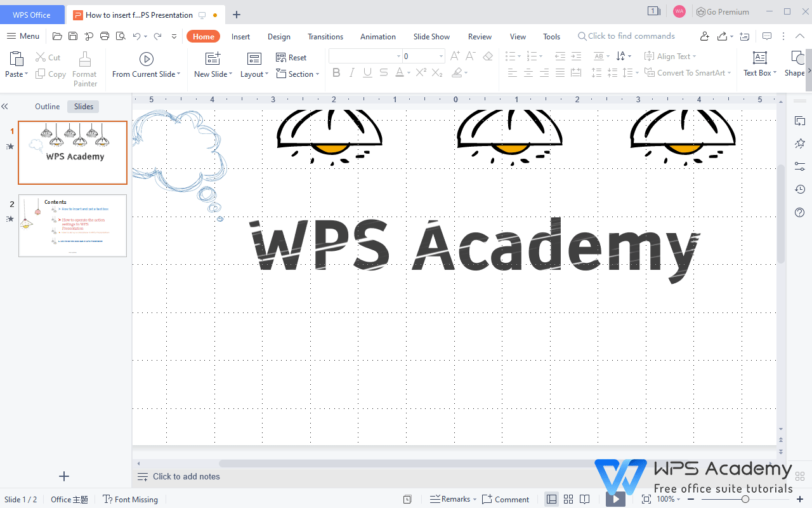The image size is (812, 508).
Task: Click Go Premium button
Action: pyautogui.click(x=723, y=11)
